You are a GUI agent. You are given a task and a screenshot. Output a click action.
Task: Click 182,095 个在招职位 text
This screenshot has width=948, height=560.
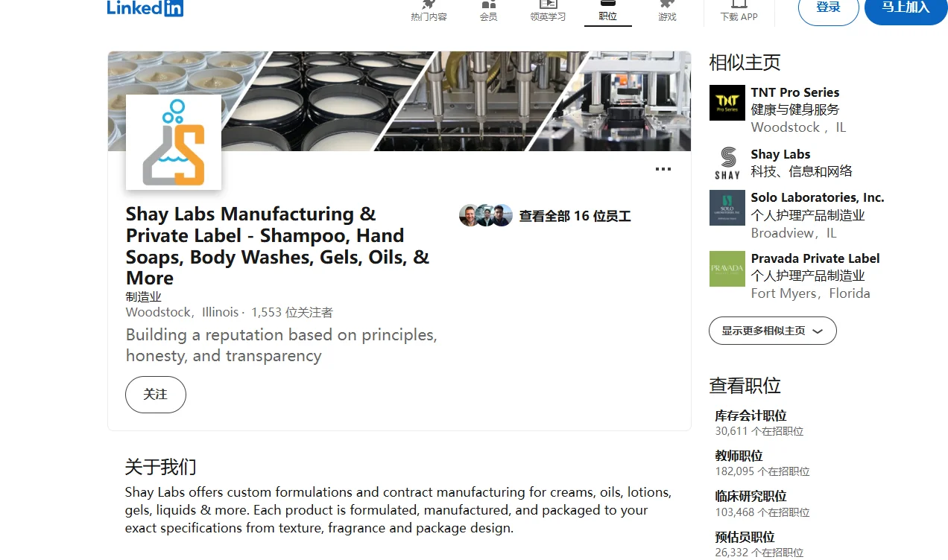point(762,471)
